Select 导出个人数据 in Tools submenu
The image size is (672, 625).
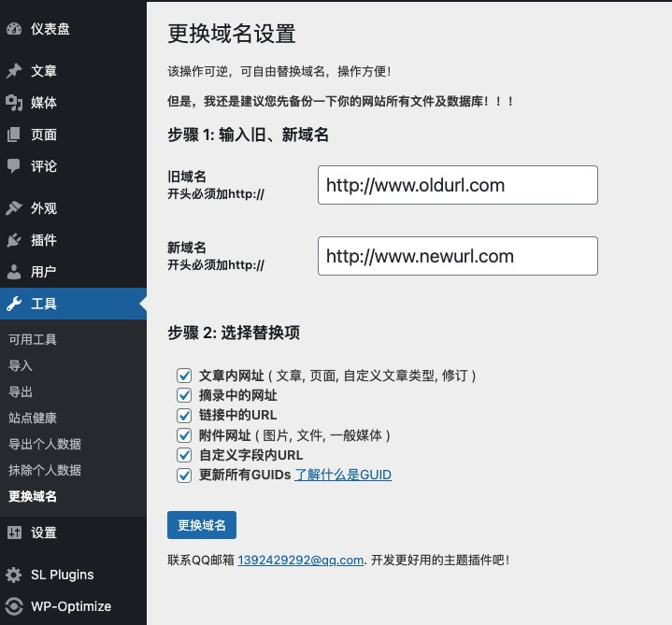45,444
